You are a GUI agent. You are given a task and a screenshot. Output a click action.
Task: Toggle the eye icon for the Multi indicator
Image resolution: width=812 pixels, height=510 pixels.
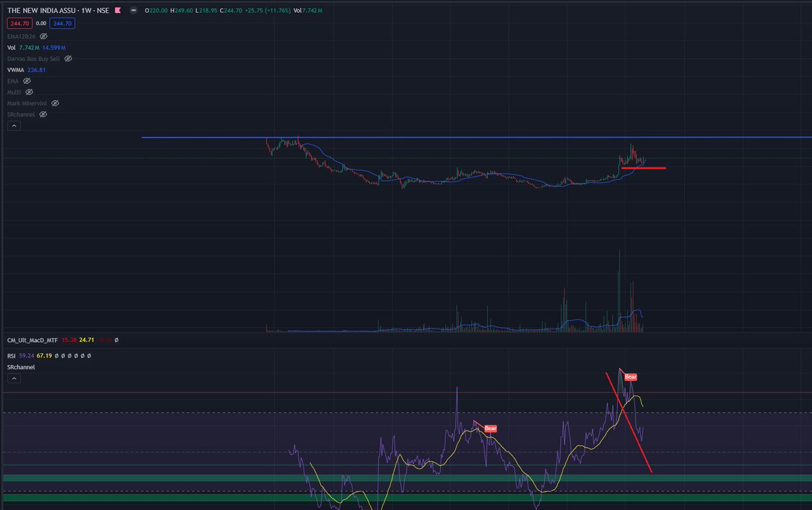29,91
